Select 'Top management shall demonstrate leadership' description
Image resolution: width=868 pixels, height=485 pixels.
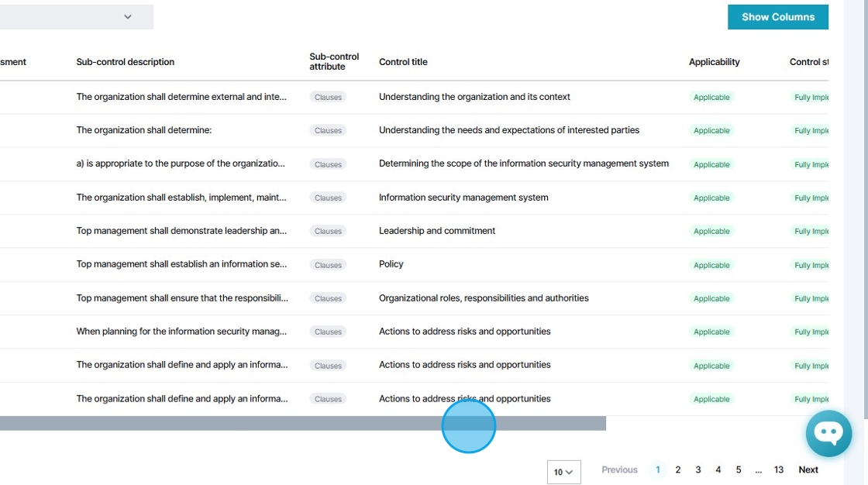181,231
